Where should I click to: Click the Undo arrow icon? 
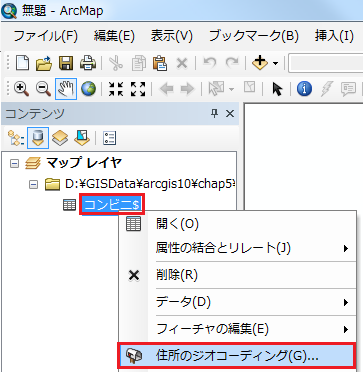[210, 62]
